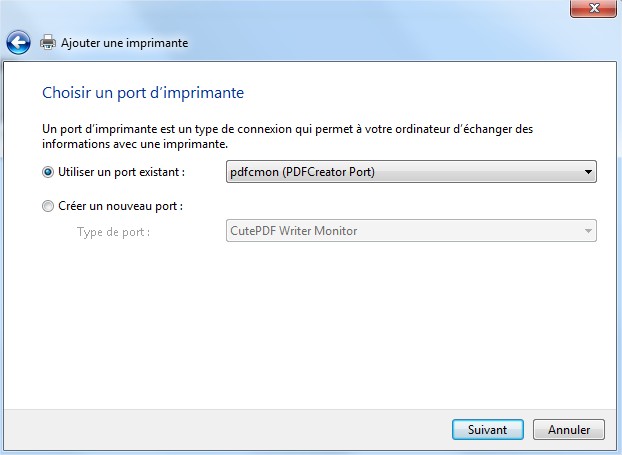
Task: Click the "Type de port :" label
Action: coord(113,231)
